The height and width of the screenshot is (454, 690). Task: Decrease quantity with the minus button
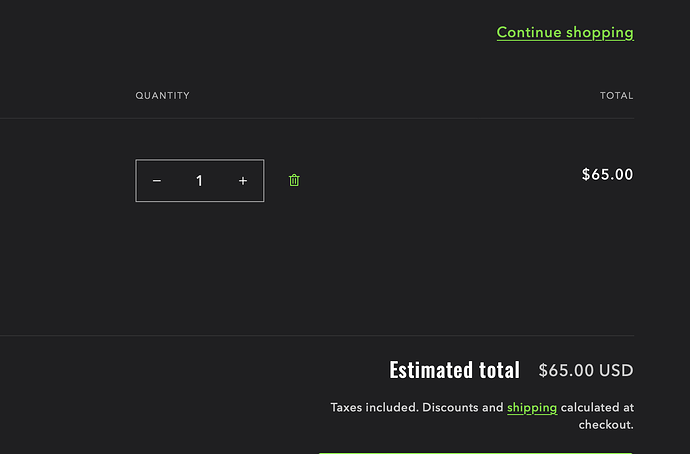[157, 181]
